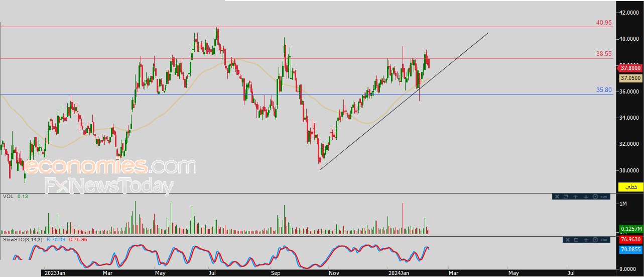The image size is (644, 277).
Task: Click the 37.0500 moving average tag
Action: (x=630, y=78)
